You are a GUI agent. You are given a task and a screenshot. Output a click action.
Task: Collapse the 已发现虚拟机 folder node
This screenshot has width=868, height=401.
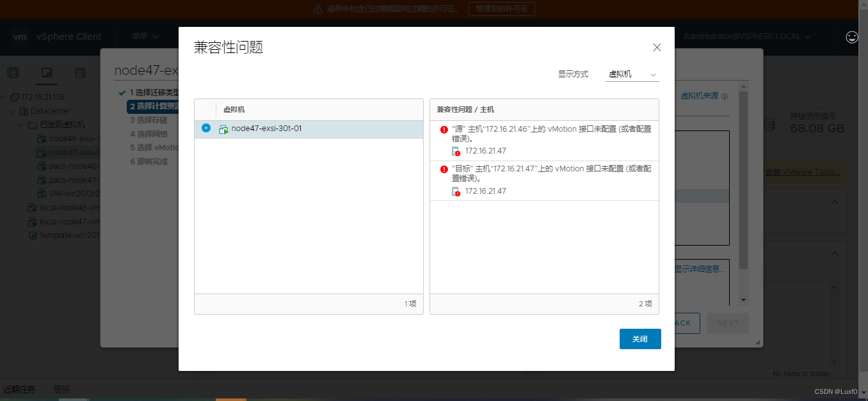(21, 125)
